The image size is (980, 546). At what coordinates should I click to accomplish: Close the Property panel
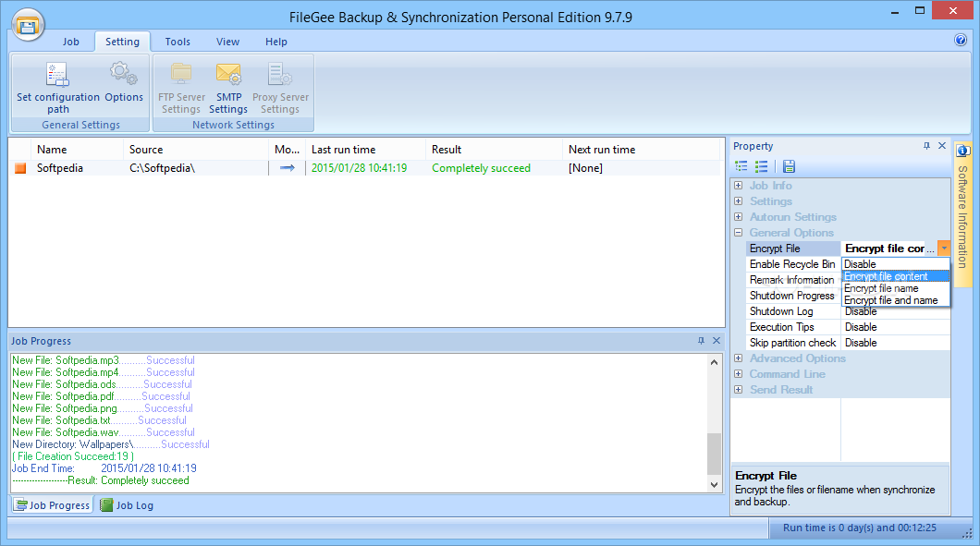click(942, 146)
